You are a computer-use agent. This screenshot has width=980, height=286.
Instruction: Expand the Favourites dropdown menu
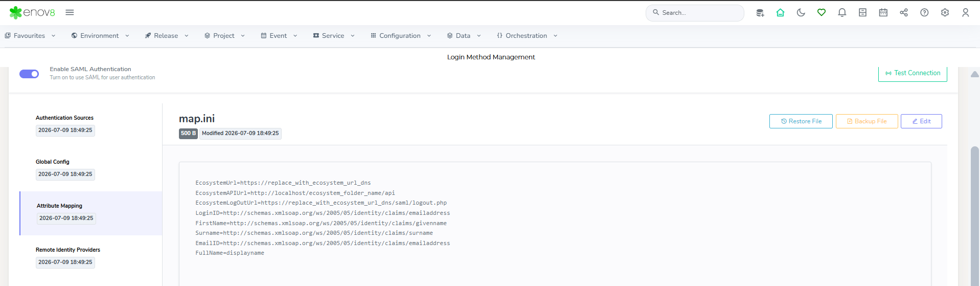tap(30, 36)
